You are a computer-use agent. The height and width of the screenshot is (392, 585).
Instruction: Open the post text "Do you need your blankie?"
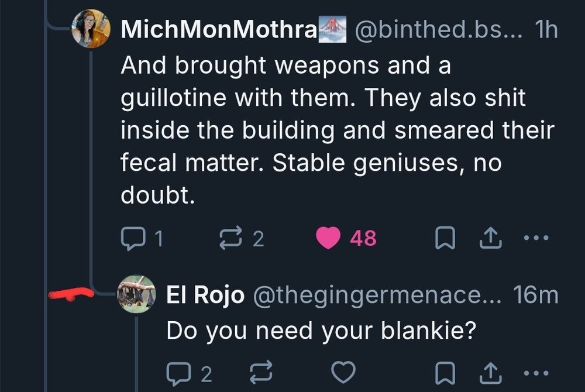[x=319, y=332]
